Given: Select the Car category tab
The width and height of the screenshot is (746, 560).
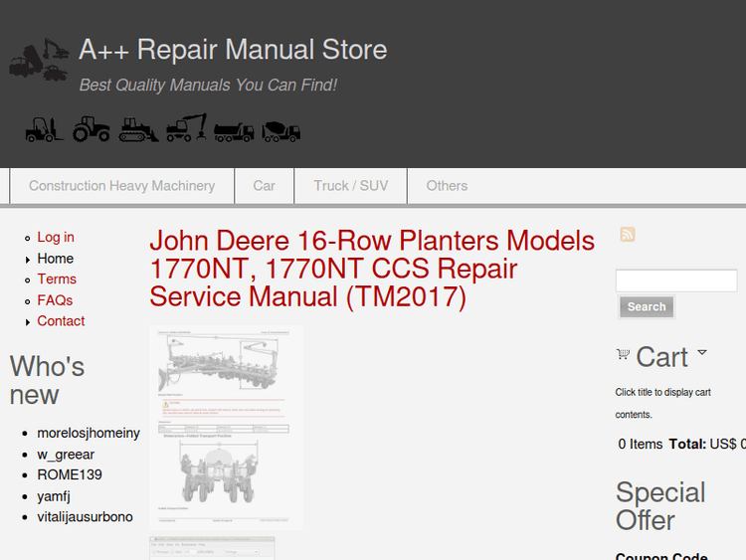Looking at the screenshot, I should (264, 186).
